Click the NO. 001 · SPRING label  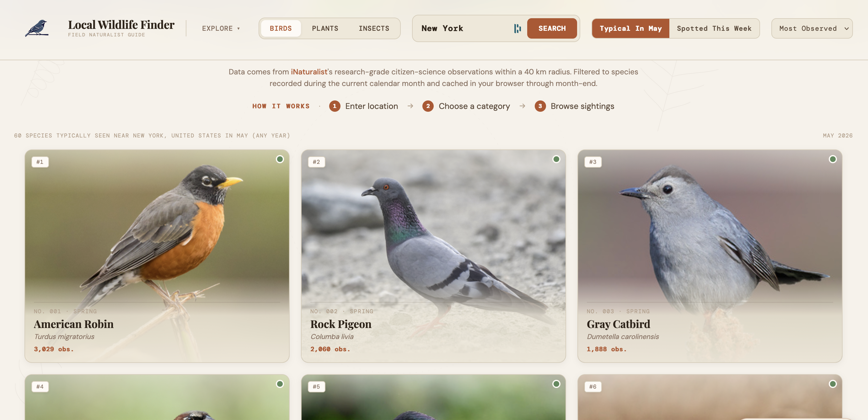click(65, 311)
